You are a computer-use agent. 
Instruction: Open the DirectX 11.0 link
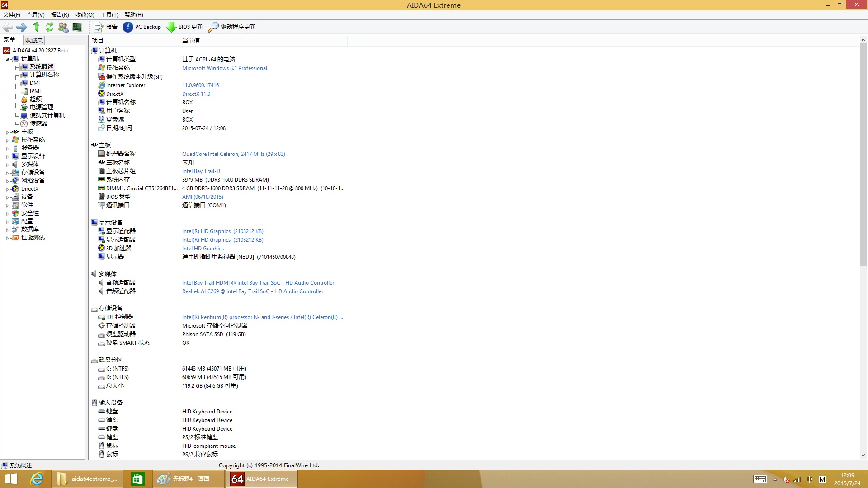[x=196, y=94]
